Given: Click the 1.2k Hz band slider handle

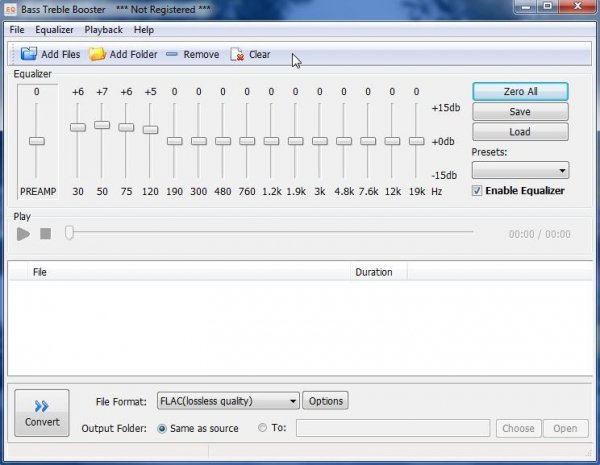Looking at the screenshot, I should 271,141.
